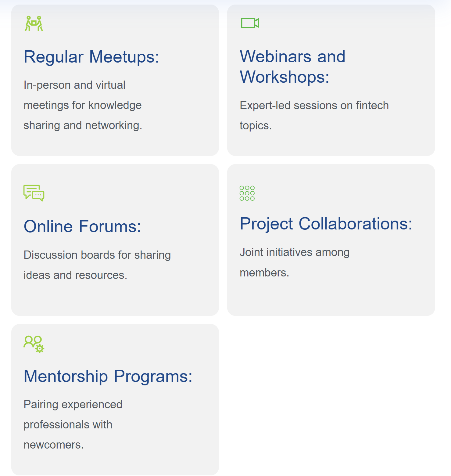Open the Mentorship Programs heading
The width and height of the screenshot is (451, 476).
[x=108, y=376]
